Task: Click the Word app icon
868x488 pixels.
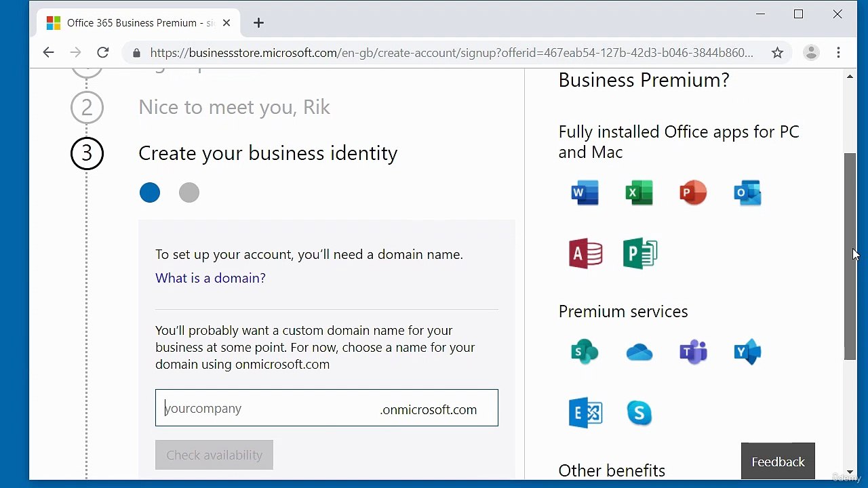Action: (585, 192)
